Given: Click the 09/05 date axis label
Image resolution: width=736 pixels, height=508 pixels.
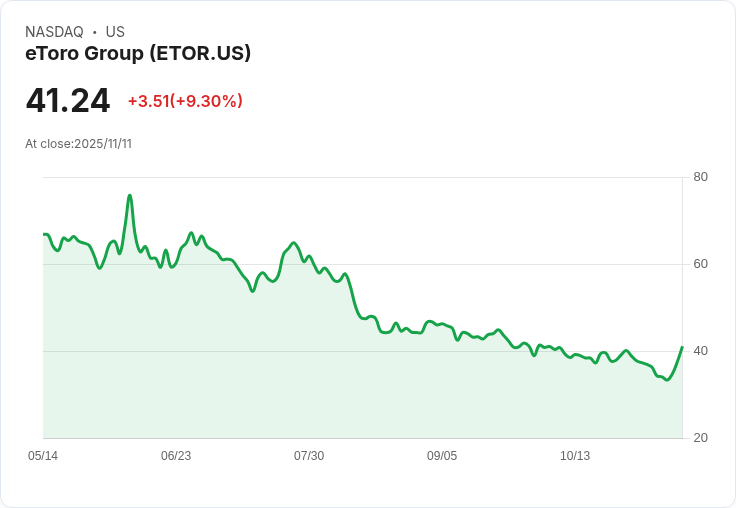Looking at the screenshot, I should [x=442, y=456].
